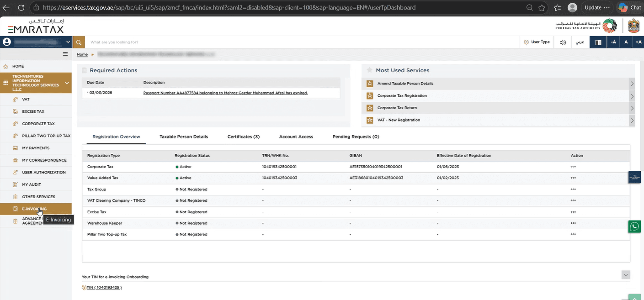
Task: Click arrow beside Corporate Tax Registration
Action: [x=632, y=96]
